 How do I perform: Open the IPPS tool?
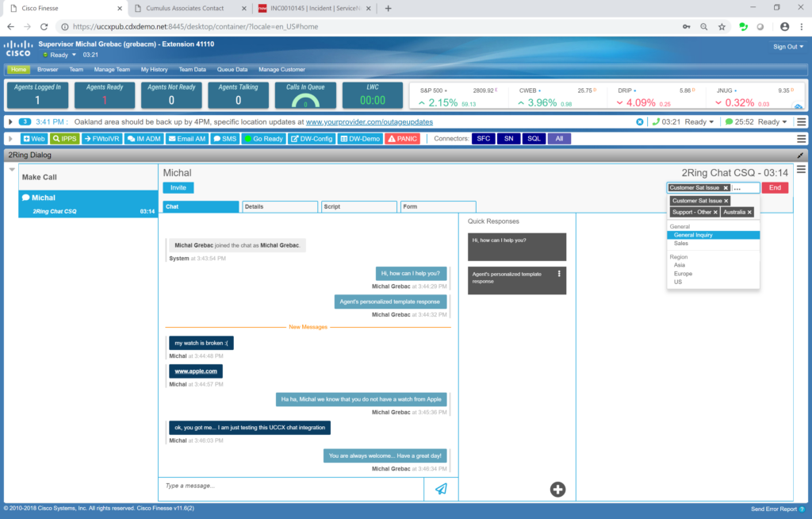tap(63, 137)
